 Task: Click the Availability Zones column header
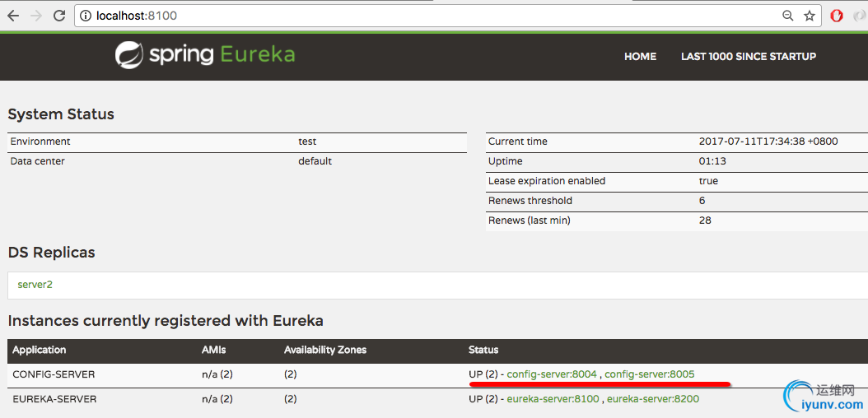pyautogui.click(x=325, y=350)
